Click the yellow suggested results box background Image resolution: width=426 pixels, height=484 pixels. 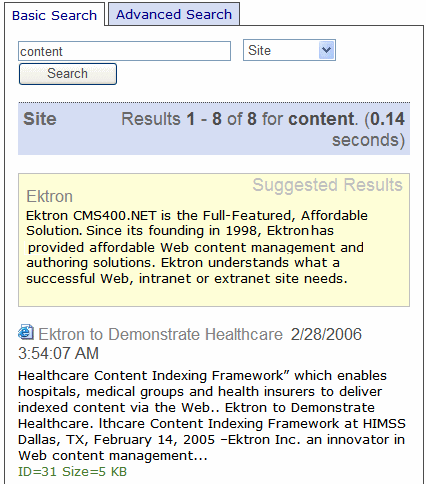214,295
